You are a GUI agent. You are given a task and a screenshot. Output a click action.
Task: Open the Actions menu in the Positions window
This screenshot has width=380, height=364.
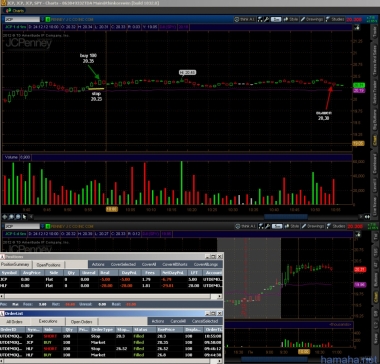point(98,264)
